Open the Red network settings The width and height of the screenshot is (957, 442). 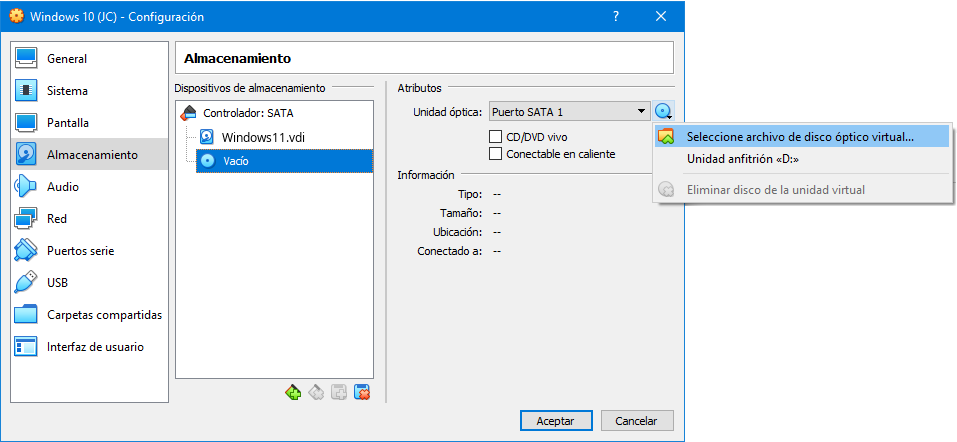click(57, 219)
